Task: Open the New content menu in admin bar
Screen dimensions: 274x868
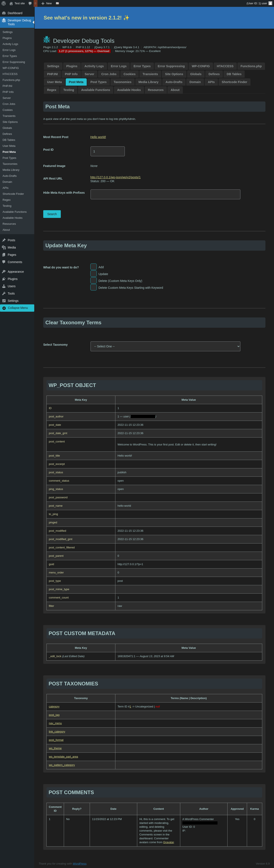Action: pyautogui.click(x=46, y=3)
